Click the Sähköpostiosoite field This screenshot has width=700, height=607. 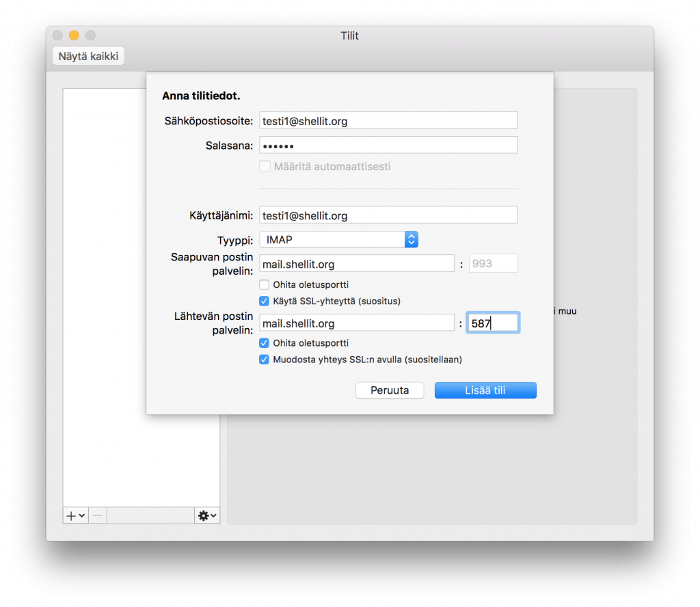tap(388, 120)
